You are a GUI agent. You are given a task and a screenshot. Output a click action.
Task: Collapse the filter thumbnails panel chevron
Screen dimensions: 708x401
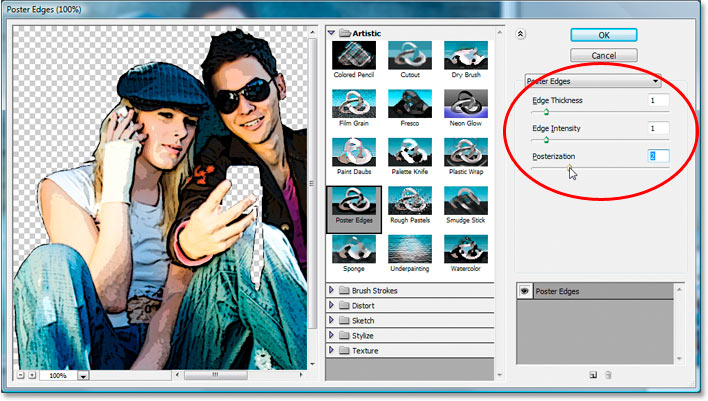(520, 33)
